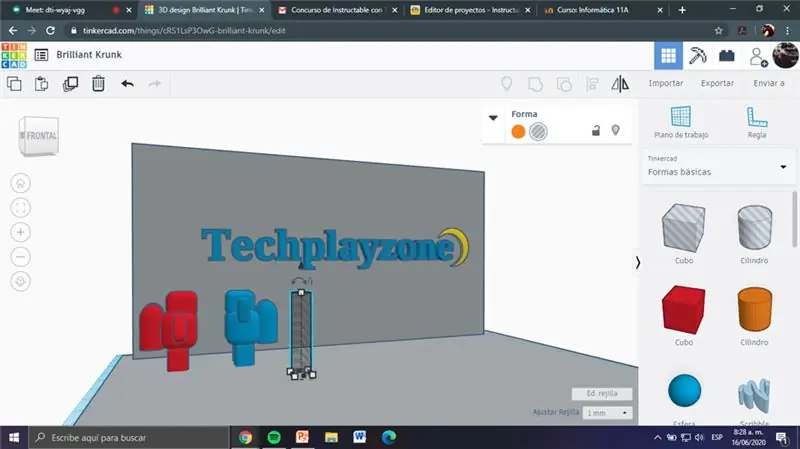The width and height of the screenshot is (800, 449).
Task: Click the browser address bar URL
Action: [x=184, y=31]
